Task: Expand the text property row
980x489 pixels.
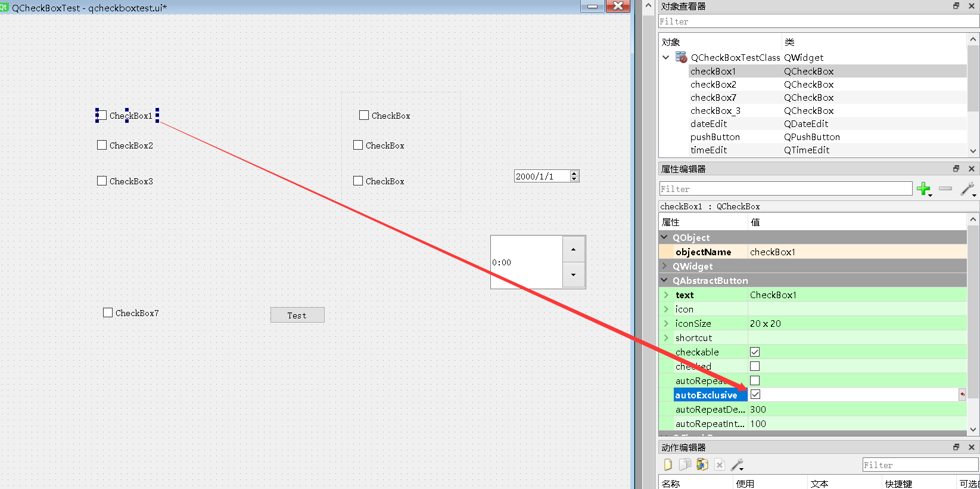Action: (x=666, y=295)
